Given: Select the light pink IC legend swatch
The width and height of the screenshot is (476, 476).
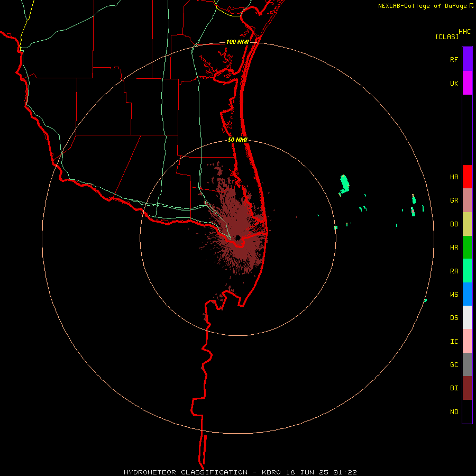Looking at the screenshot, I should coord(467,341).
